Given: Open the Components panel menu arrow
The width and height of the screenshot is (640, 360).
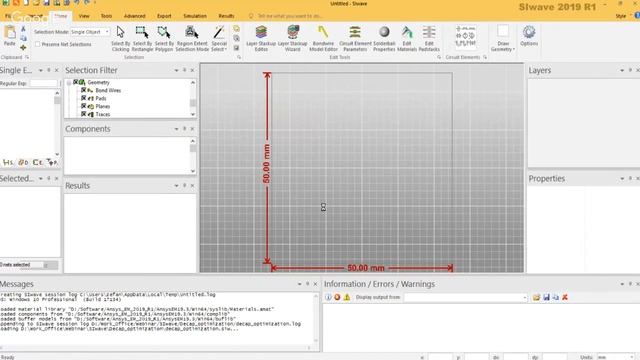Looking at the screenshot, I should pos(176,129).
